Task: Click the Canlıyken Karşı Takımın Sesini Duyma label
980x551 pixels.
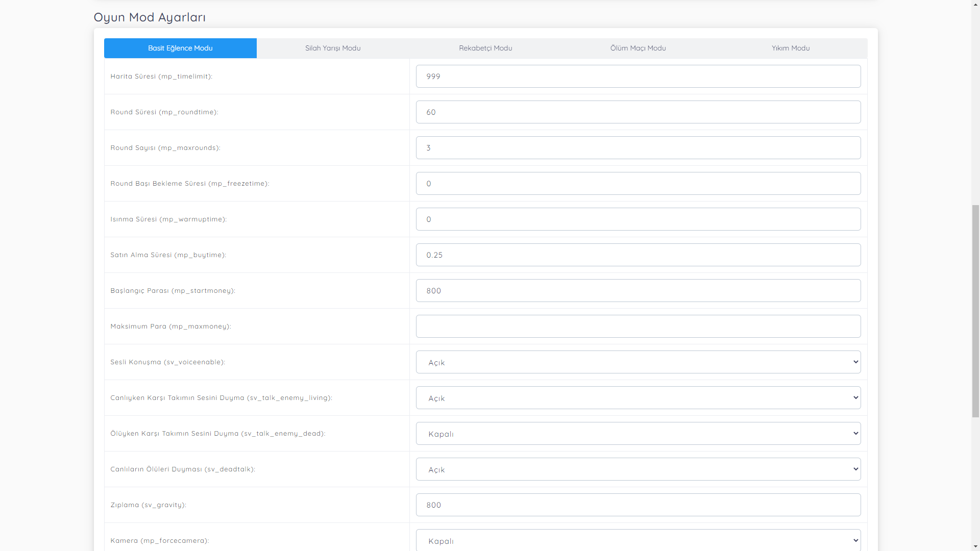Action: click(x=221, y=398)
